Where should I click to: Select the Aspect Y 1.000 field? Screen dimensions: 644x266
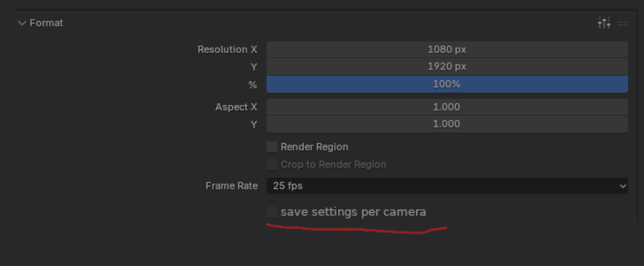coord(447,124)
